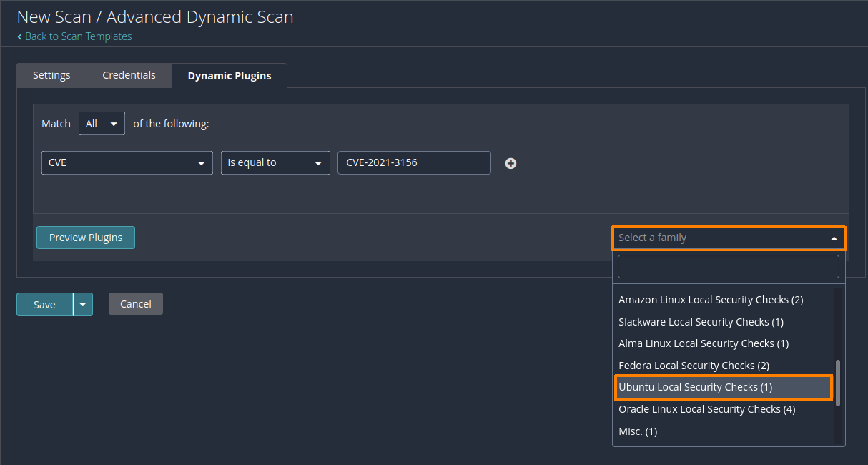Click the CVE value input field
This screenshot has width=868, height=465.
point(414,163)
